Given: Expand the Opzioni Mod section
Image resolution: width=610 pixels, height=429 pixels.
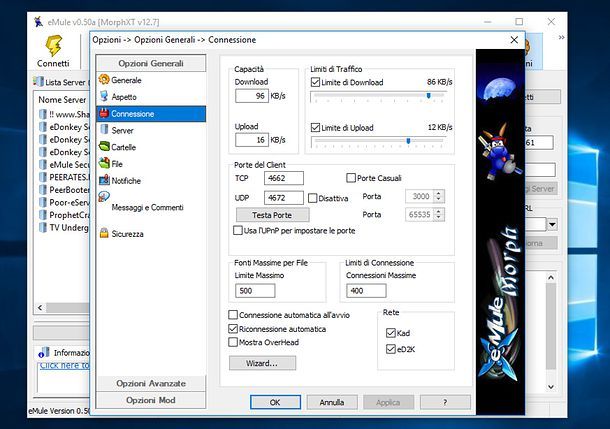Looking at the screenshot, I should [151, 400].
